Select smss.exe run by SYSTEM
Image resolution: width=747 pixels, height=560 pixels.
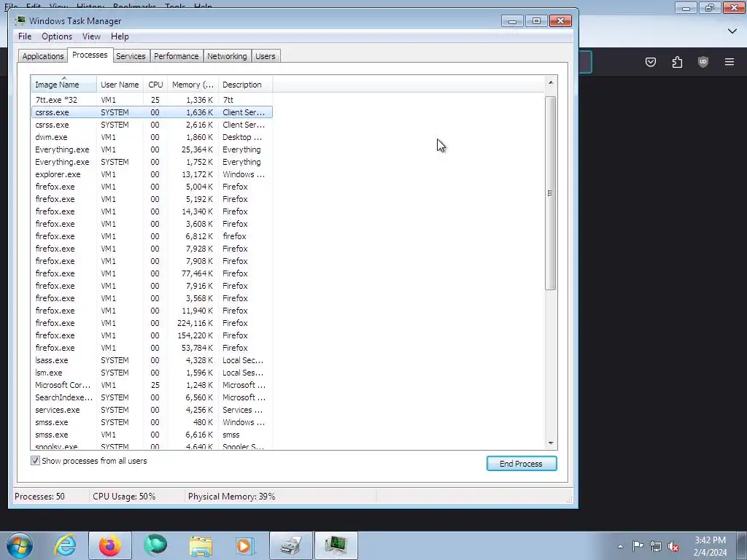point(152,422)
